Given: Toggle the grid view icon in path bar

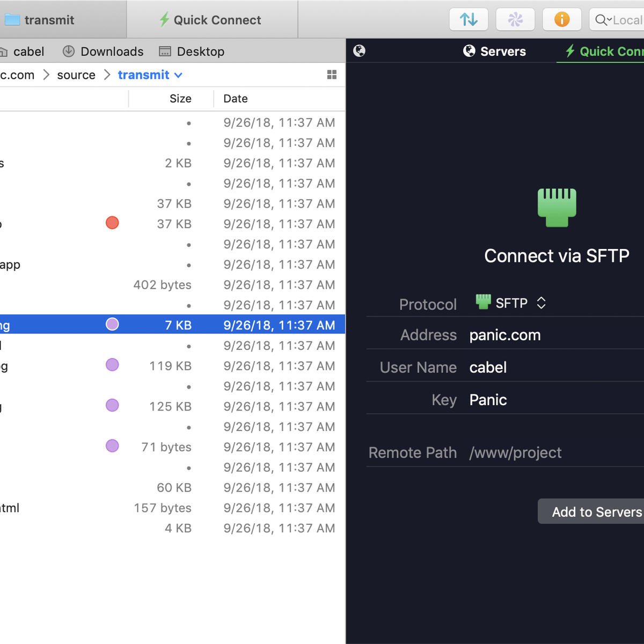Looking at the screenshot, I should 332,75.
